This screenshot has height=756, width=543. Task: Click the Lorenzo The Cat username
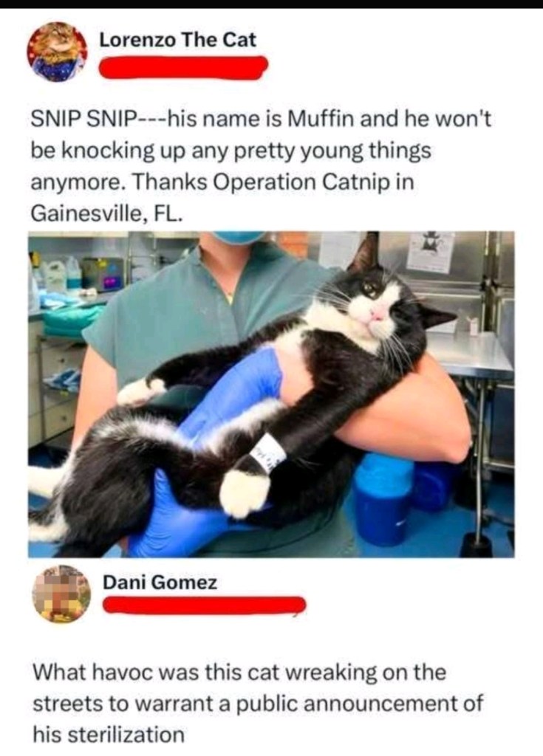pos(177,40)
